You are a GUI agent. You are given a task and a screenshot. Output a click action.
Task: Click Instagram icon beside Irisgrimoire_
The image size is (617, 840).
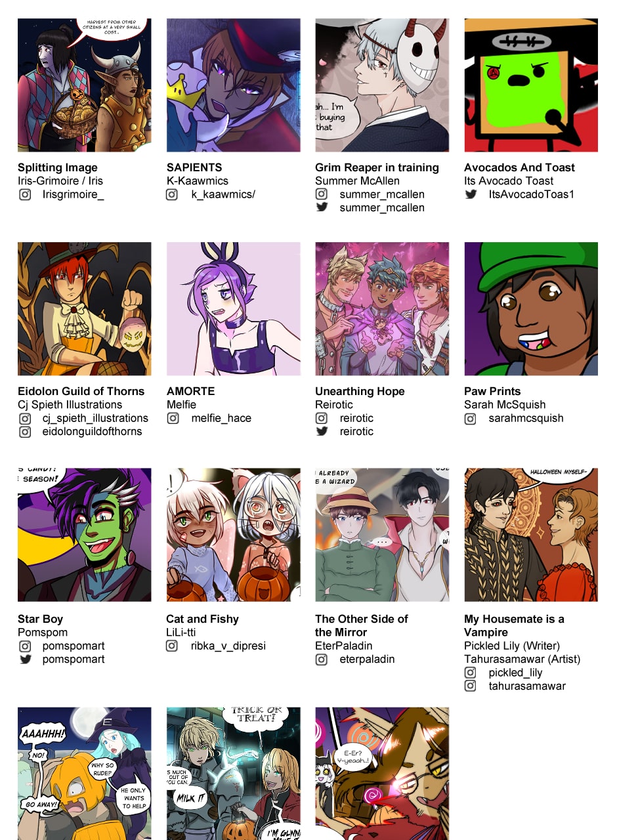[x=24, y=194]
